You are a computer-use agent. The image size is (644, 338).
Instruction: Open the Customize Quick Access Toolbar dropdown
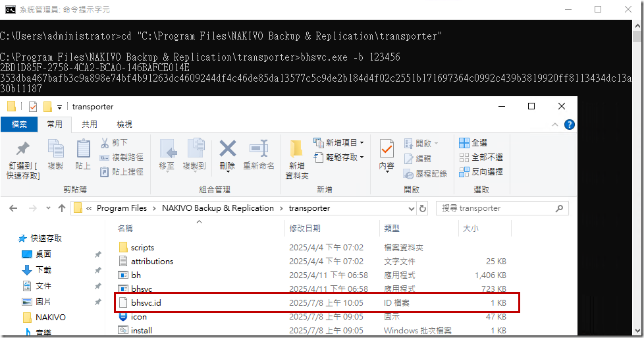tap(59, 107)
